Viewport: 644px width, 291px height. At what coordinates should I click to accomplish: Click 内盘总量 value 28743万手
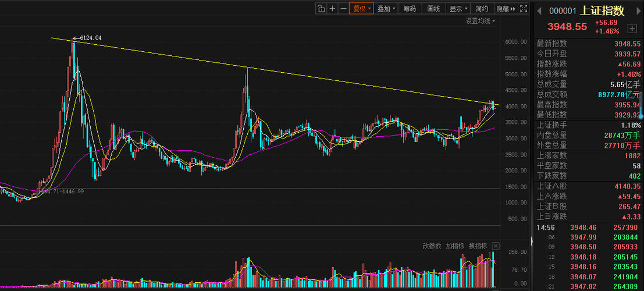[622, 135]
